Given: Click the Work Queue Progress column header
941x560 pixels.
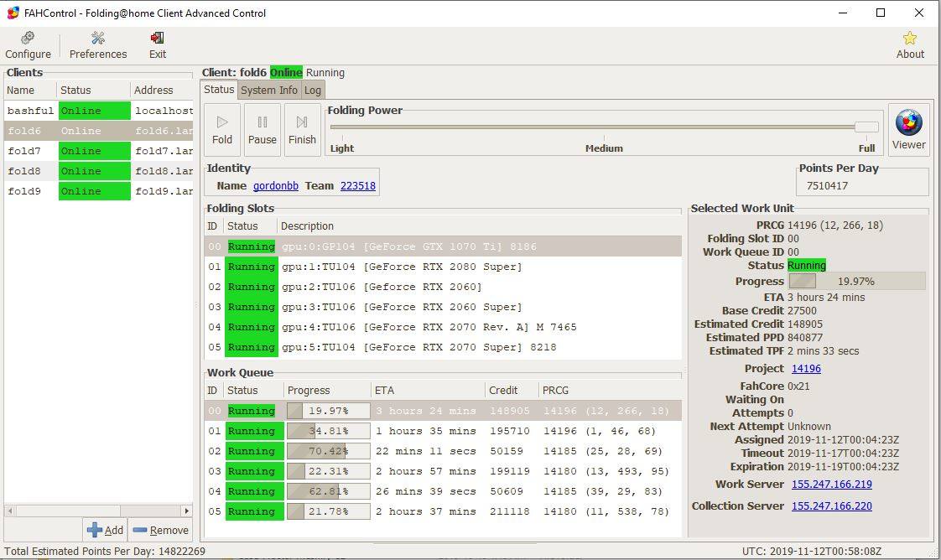Looking at the screenshot, I should (328, 391).
